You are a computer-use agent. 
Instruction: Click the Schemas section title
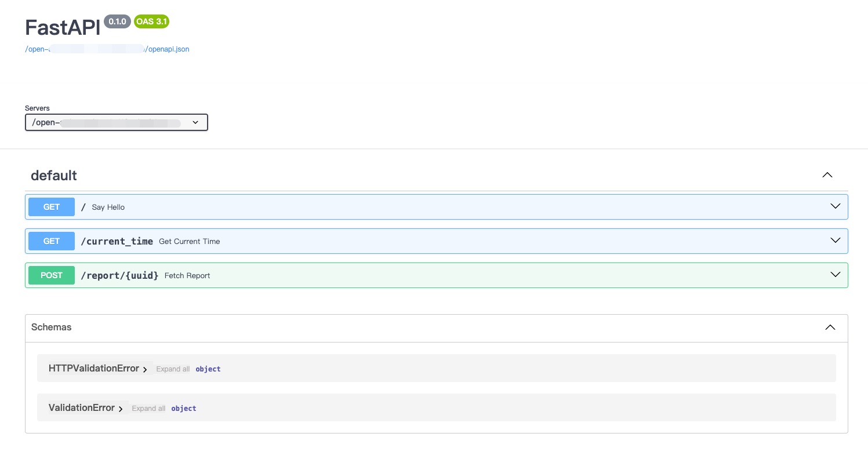[52, 327]
